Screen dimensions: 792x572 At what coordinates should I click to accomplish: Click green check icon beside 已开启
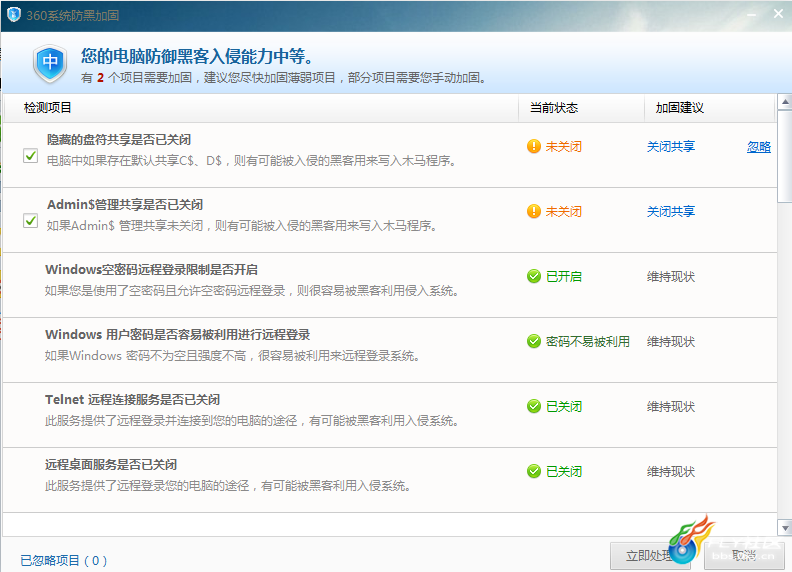534,276
